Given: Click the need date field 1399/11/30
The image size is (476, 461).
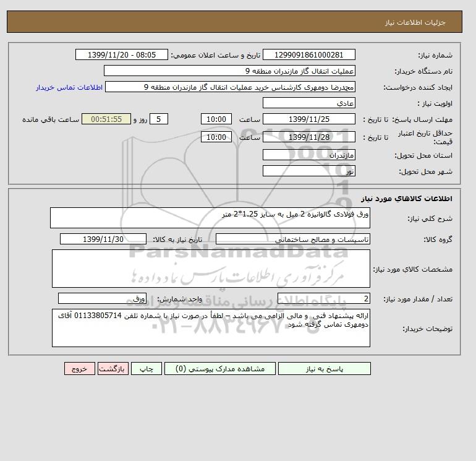Looking at the screenshot, I should point(103,239).
